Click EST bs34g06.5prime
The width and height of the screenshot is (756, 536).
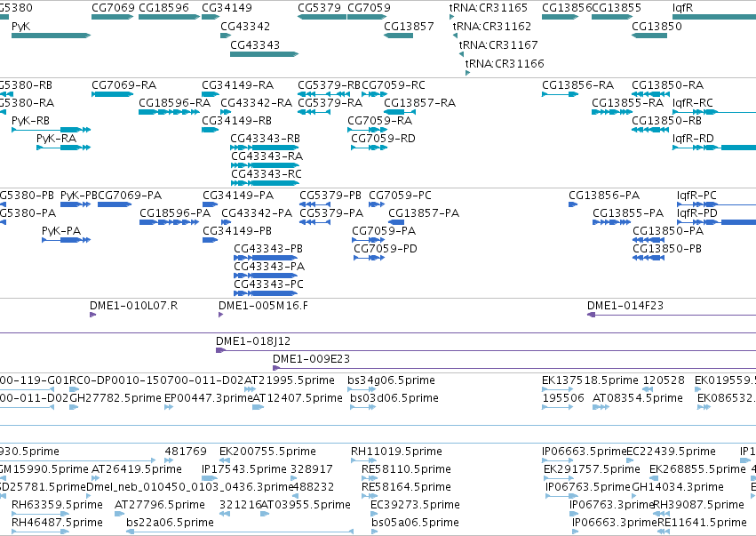tap(362, 389)
